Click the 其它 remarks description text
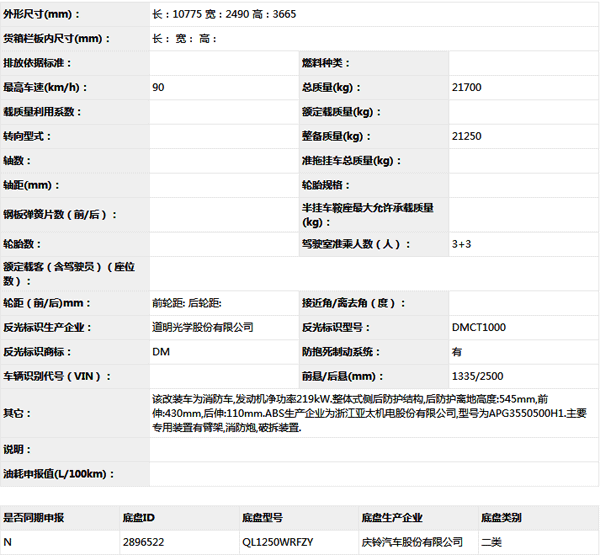This screenshot has width=600, height=555. [369, 412]
